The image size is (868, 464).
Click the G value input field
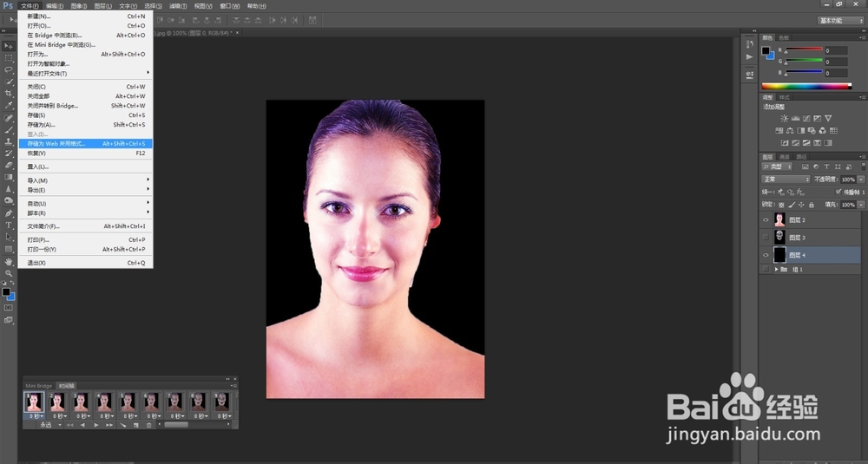836,62
